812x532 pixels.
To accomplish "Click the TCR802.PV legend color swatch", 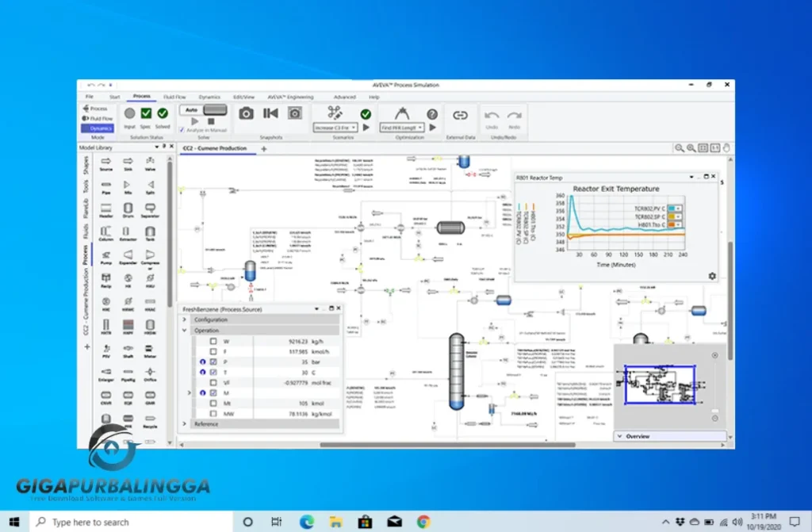I will (x=671, y=209).
